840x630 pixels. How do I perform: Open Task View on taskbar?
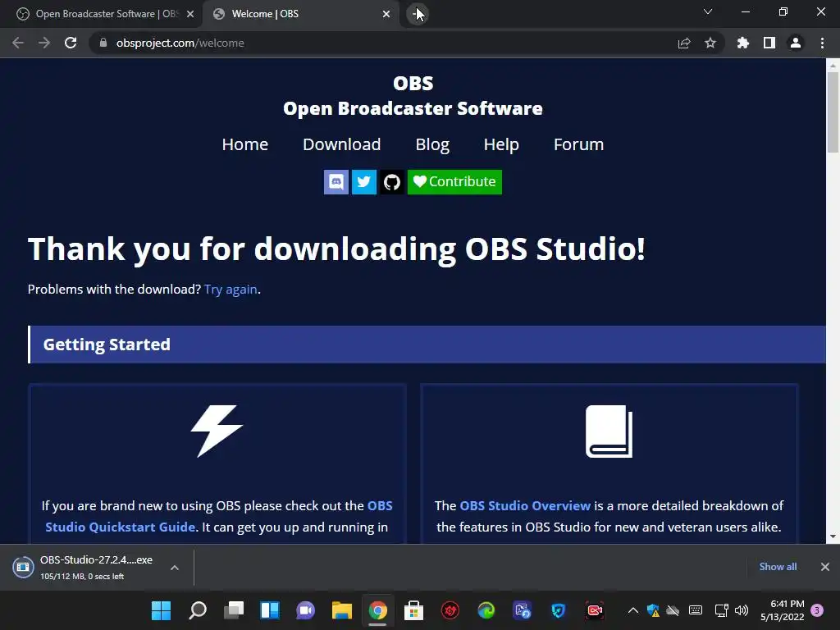[x=234, y=610]
